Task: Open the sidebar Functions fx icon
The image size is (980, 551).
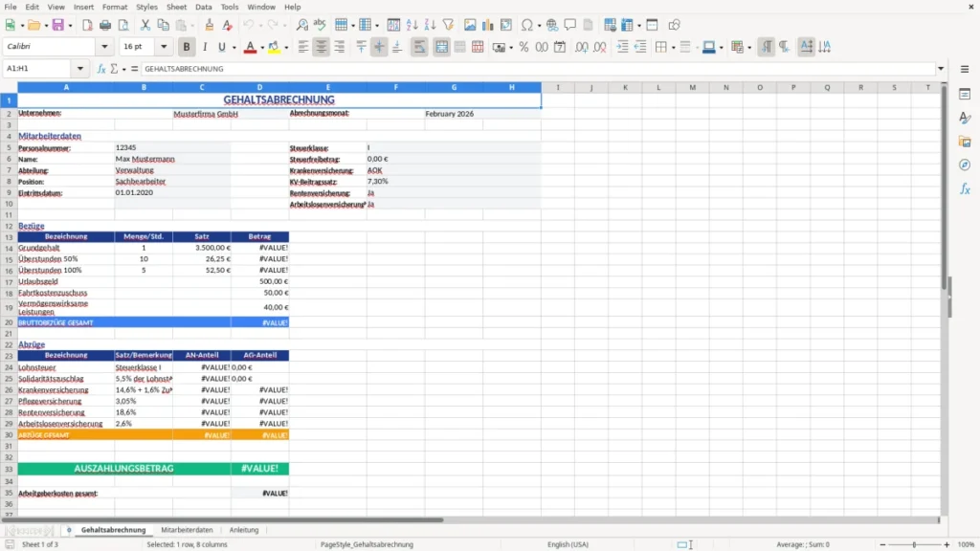Action: [x=965, y=188]
